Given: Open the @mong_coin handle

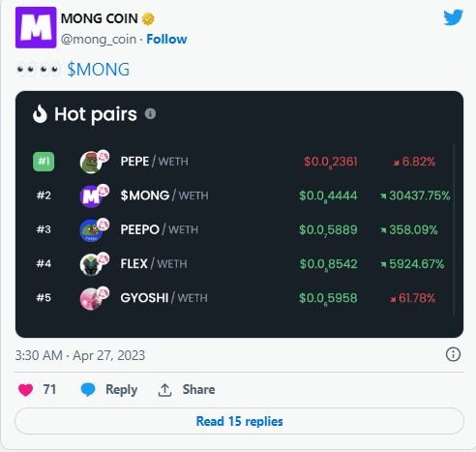Looking at the screenshot, I should [99, 40].
